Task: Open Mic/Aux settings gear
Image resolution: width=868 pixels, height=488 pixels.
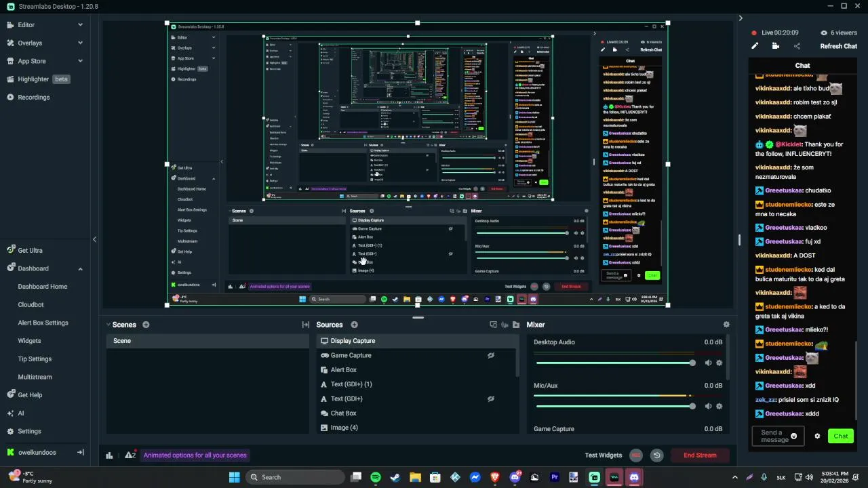Action: pyautogui.click(x=719, y=406)
